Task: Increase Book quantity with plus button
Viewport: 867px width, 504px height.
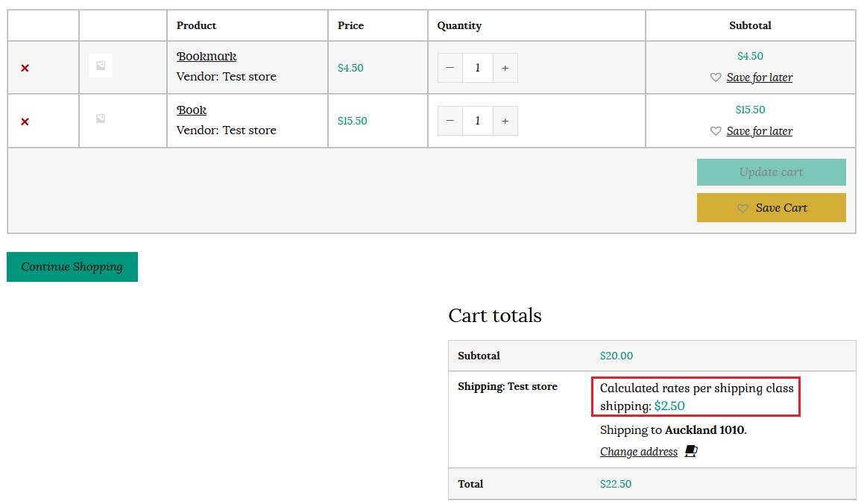Action: 505,121
